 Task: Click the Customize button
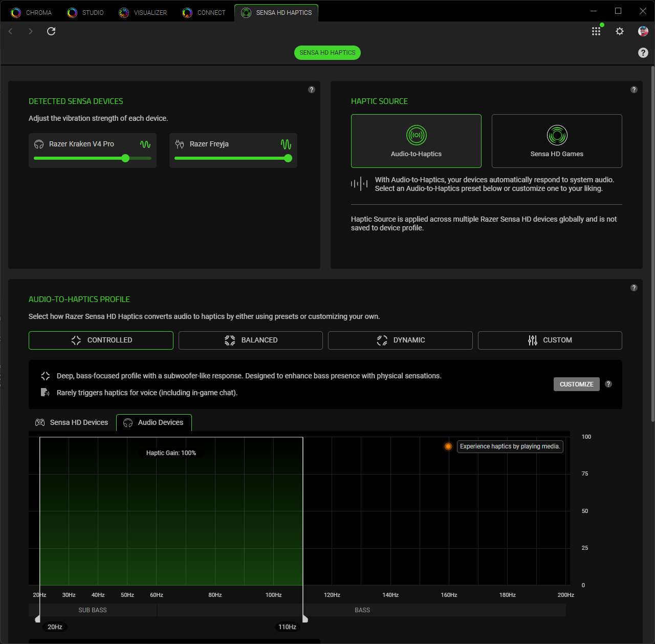pos(577,384)
